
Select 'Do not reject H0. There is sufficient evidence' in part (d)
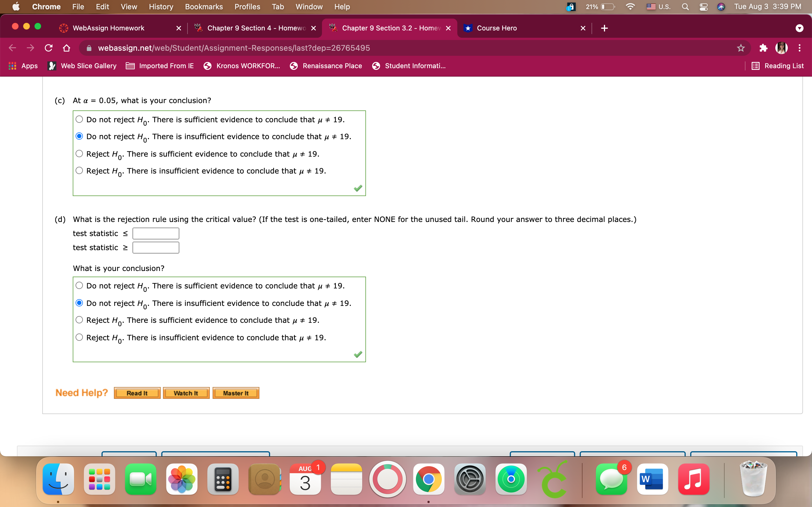79,285
